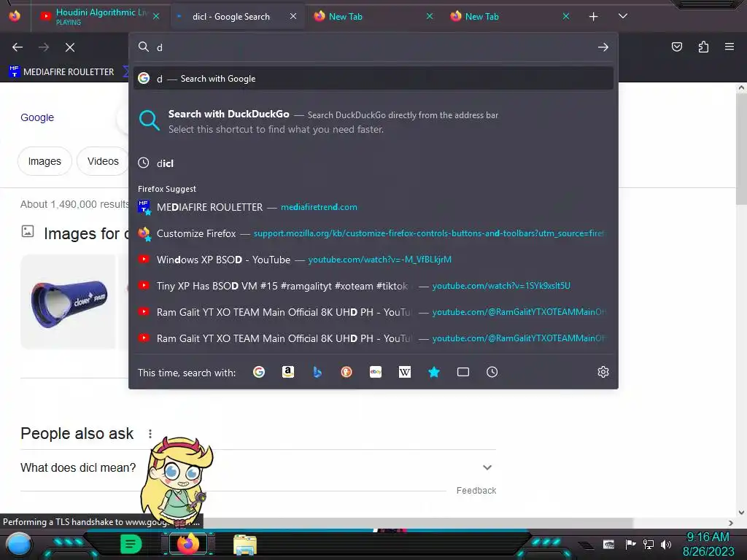Open the green notes app in taskbar
Image resolution: width=747 pixels, height=560 pixels.
(x=131, y=544)
